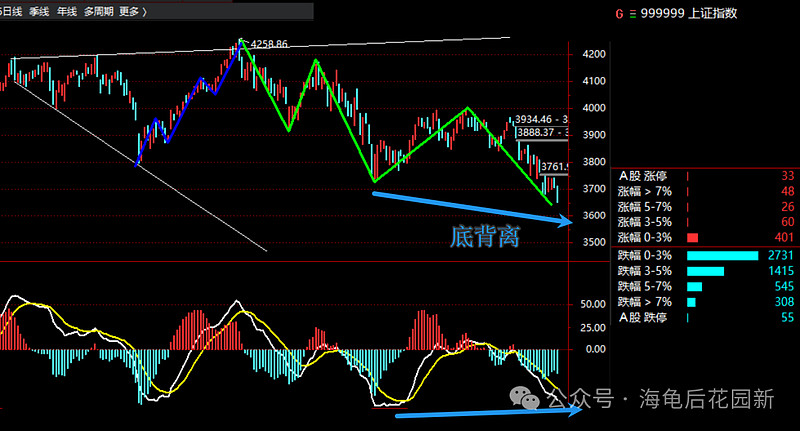Screen dimensions: 800x431
Task: Click the count 545 for 跌幅 5-7%
Action: click(x=785, y=287)
